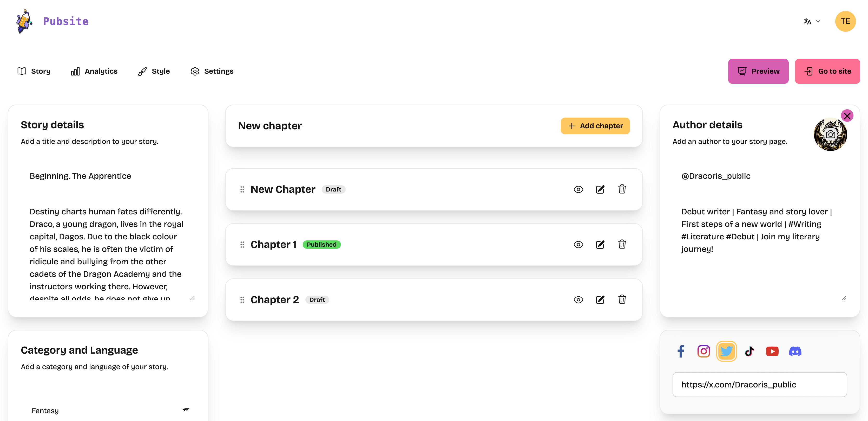Click the Twitter icon in author social links
The width and height of the screenshot is (868, 421).
coord(727,351)
